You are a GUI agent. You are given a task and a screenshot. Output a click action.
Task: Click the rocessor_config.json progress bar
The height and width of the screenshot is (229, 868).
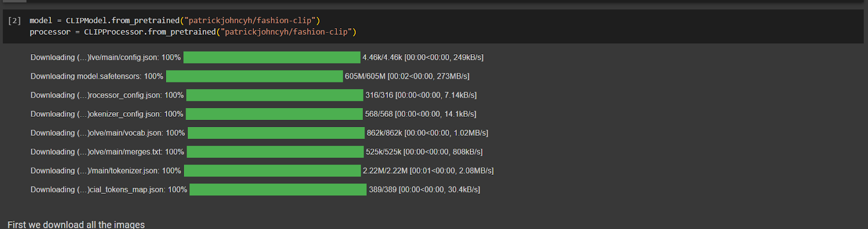(x=275, y=96)
